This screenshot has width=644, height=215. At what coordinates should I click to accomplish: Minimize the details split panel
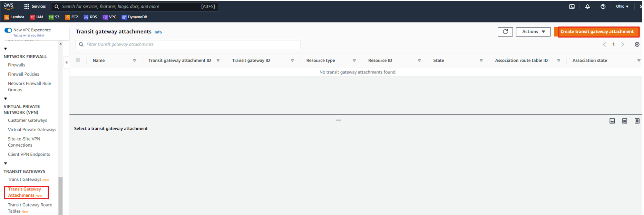tap(612, 121)
